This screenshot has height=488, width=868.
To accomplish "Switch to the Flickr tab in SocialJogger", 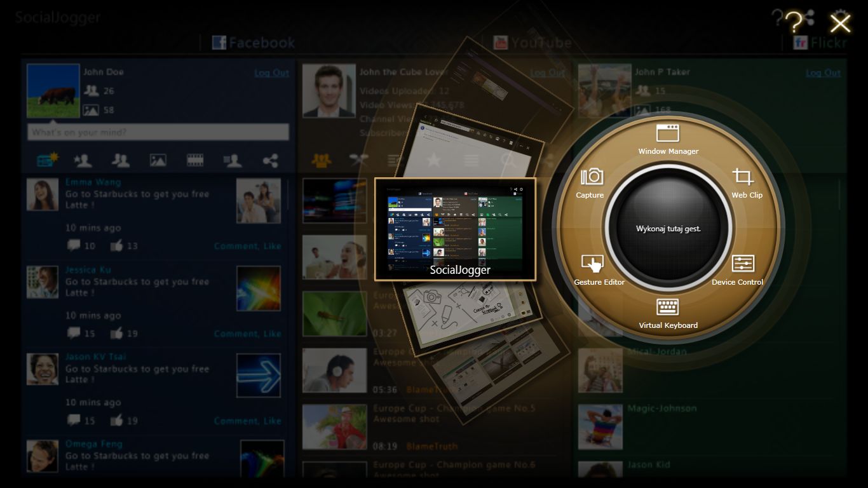I will pyautogui.click(x=820, y=43).
